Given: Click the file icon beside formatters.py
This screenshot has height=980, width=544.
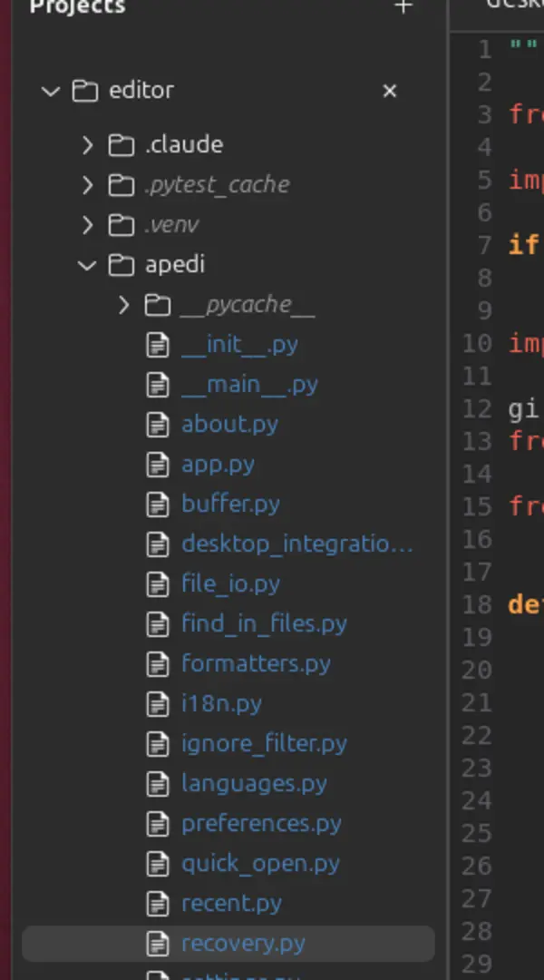Looking at the screenshot, I should [158, 665].
